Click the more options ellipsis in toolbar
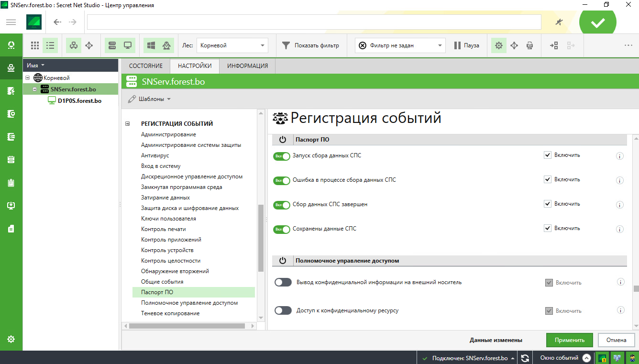 (x=628, y=45)
